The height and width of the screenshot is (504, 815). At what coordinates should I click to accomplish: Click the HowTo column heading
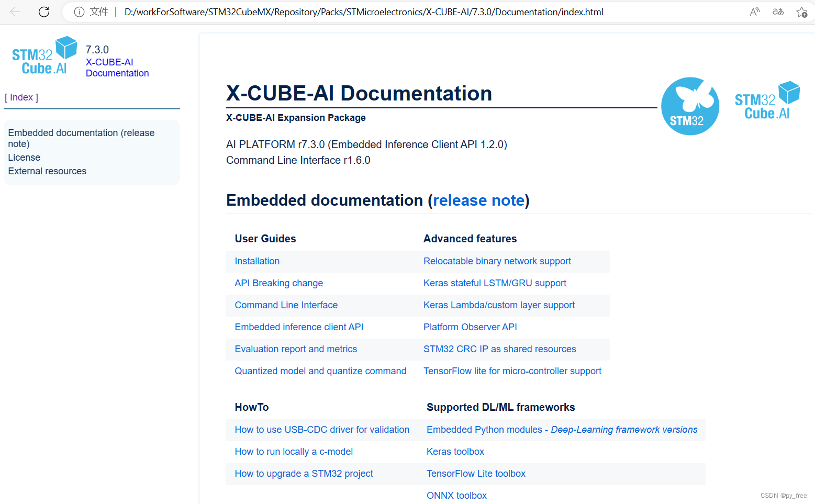252,407
